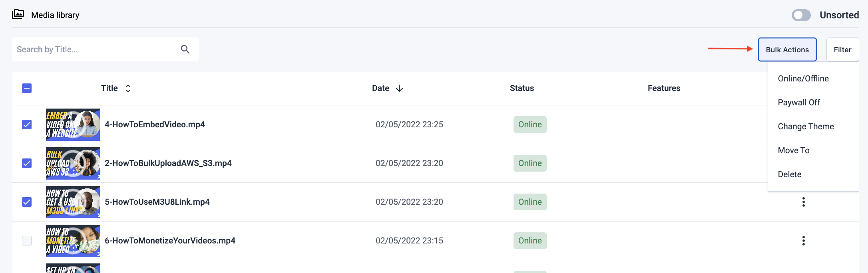Click the 4-HowToEmbedVideo.mp4 title link
The height and width of the screenshot is (273, 868).
155,125
